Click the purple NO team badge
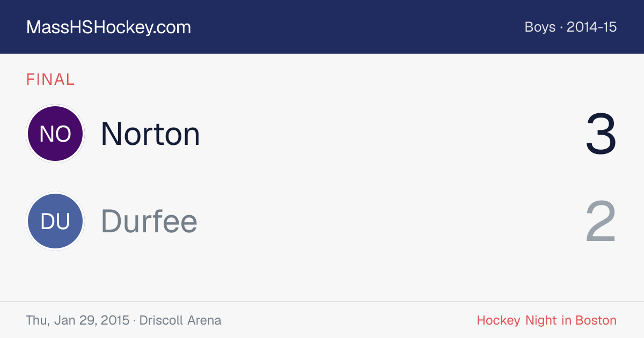 pos(55,134)
